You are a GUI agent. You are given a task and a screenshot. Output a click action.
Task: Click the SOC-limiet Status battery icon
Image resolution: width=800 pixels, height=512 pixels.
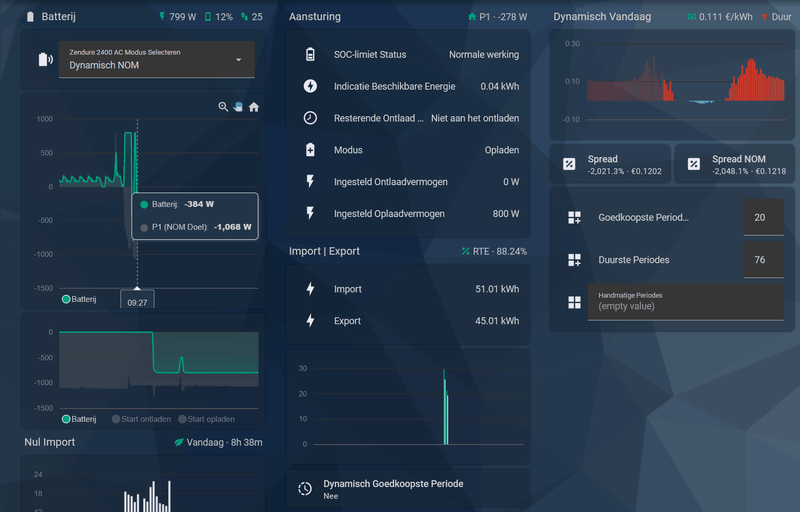click(310, 54)
